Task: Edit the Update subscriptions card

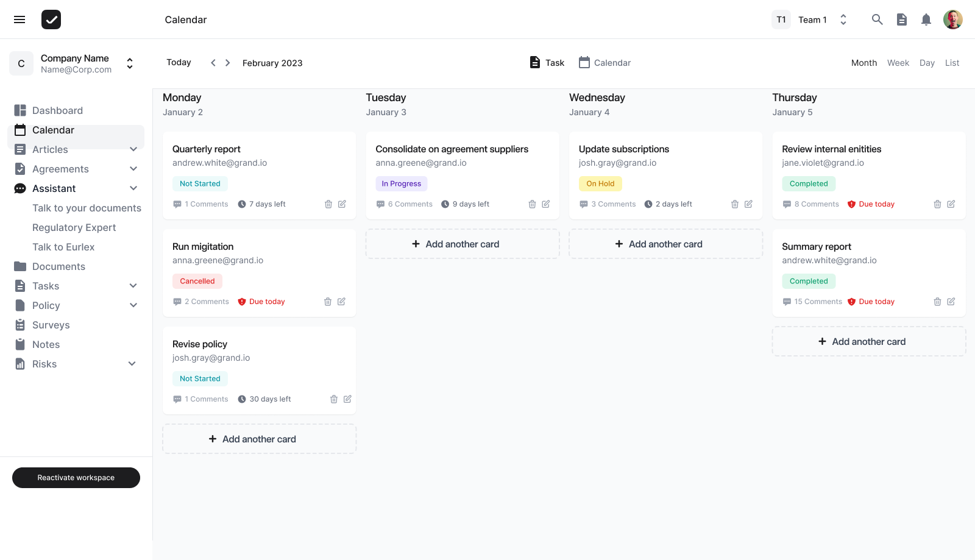Action: tap(748, 204)
